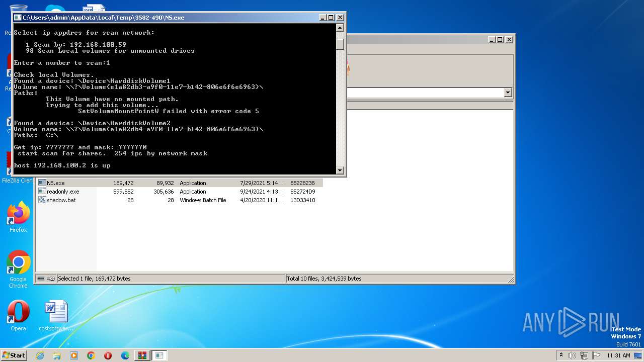Open the Start menu
Viewport: 644px width, 362px height.
[x=14, y=355]
